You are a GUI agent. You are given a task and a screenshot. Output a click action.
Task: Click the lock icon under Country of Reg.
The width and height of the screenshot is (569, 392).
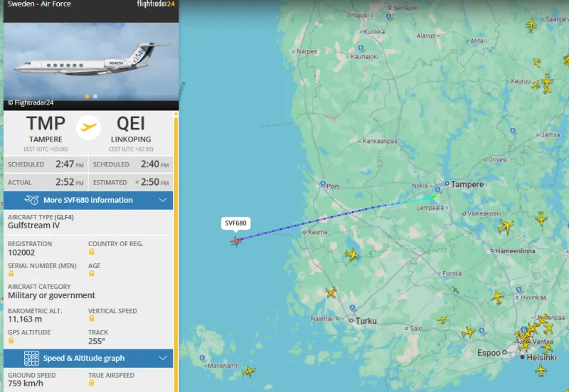(92, 252)
